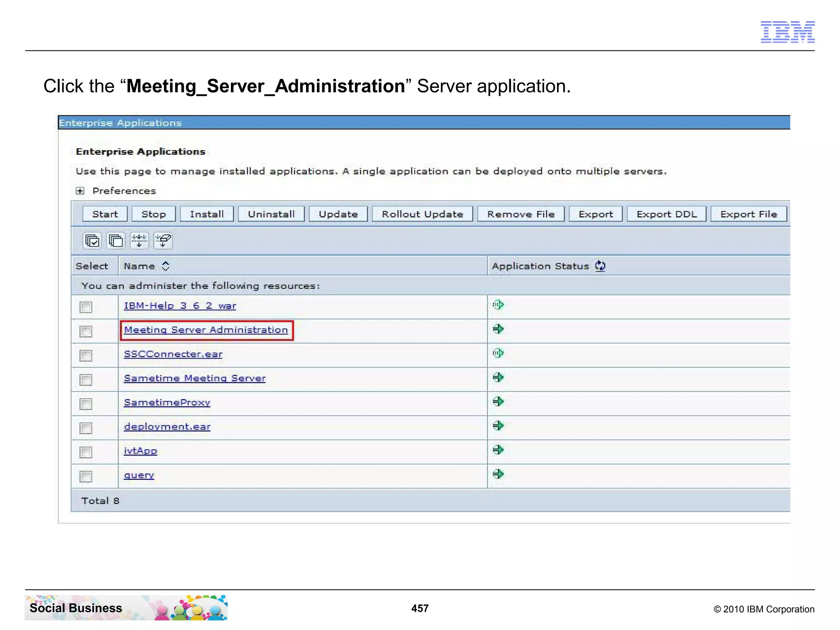
Task: Select the deployment.ear checkbox
Action: [x=86, y=428]
